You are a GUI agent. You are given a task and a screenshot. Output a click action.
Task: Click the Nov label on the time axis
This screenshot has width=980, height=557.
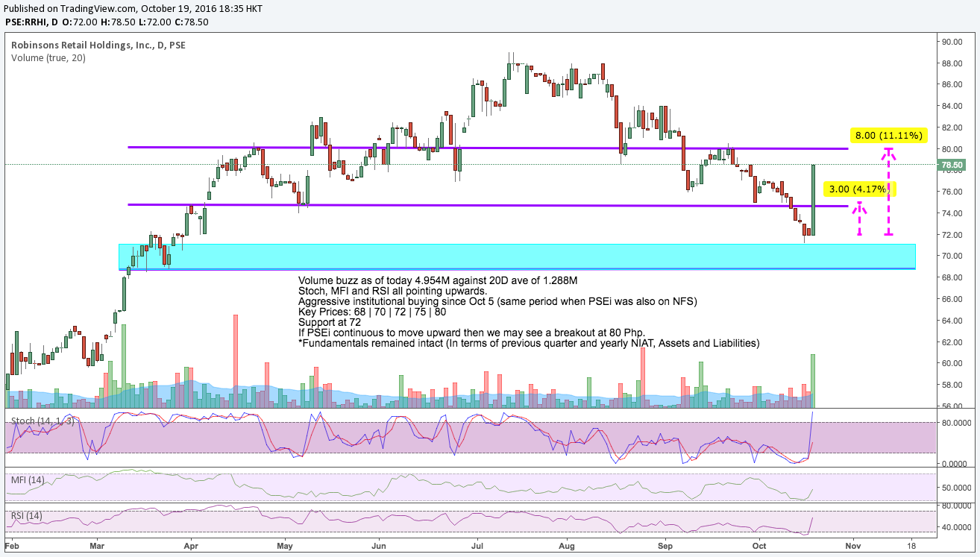[853, 545]
